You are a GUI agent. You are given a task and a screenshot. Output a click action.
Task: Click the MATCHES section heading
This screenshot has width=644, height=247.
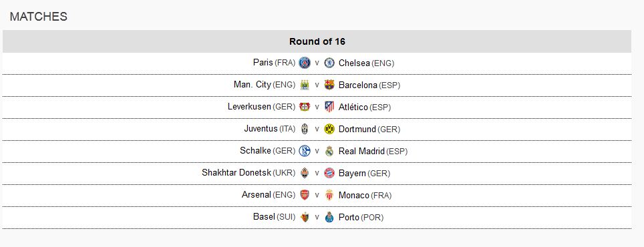(x=39, y=17)
